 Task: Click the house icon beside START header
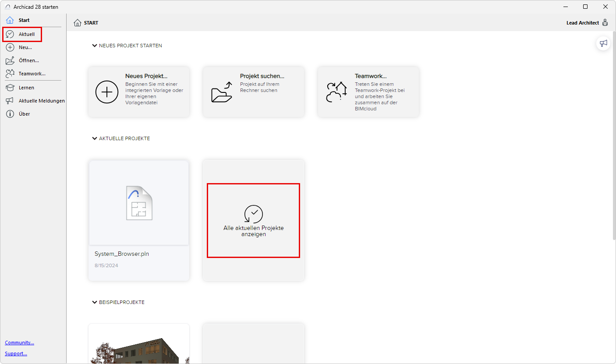click(78, 23)
